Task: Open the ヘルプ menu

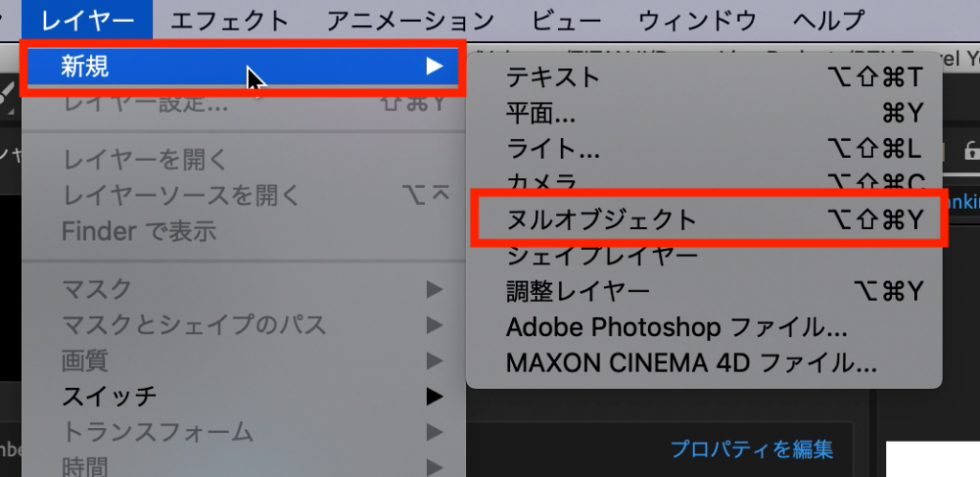Action: [x=829, y=20]
